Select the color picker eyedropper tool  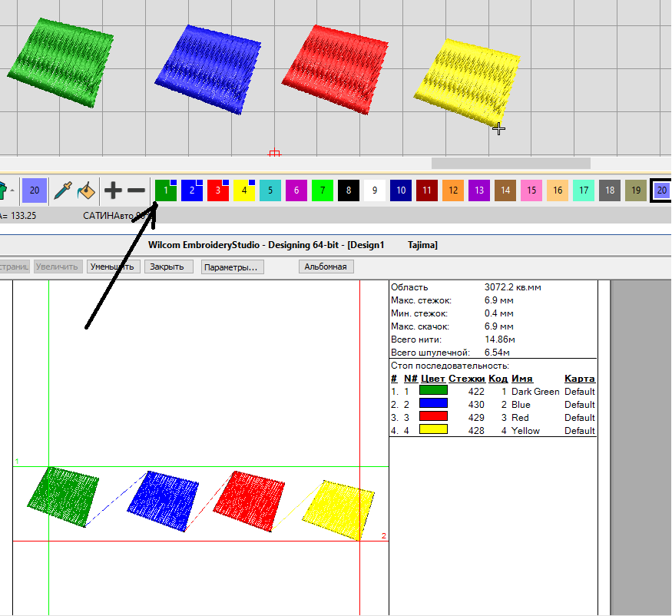tap(64, 190)
